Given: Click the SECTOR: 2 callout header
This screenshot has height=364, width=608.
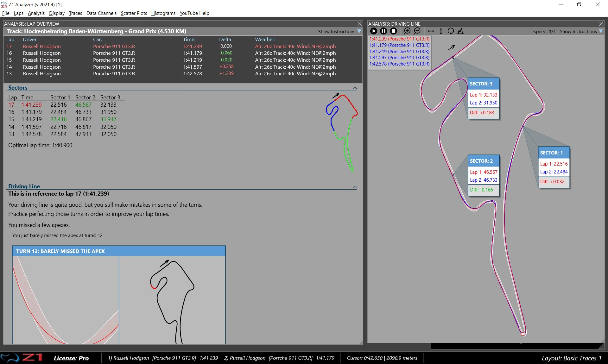Looking at the screenshot, I should click(x=484, y=161).
